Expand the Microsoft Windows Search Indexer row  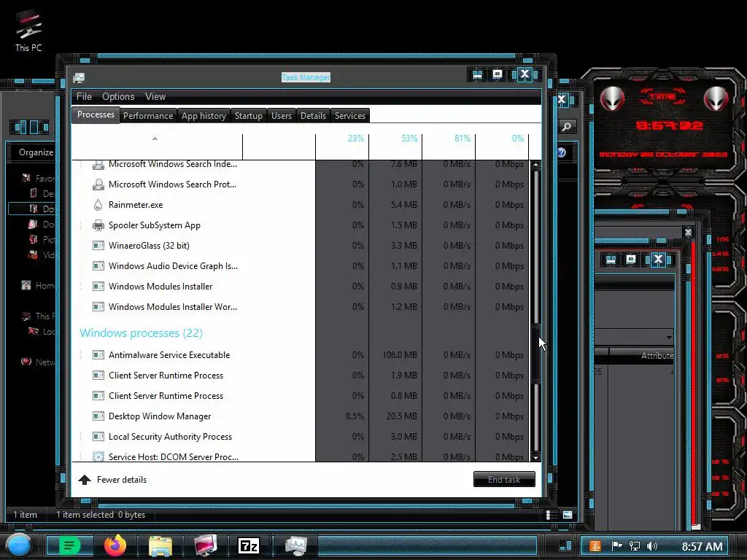tap(80, 164)
